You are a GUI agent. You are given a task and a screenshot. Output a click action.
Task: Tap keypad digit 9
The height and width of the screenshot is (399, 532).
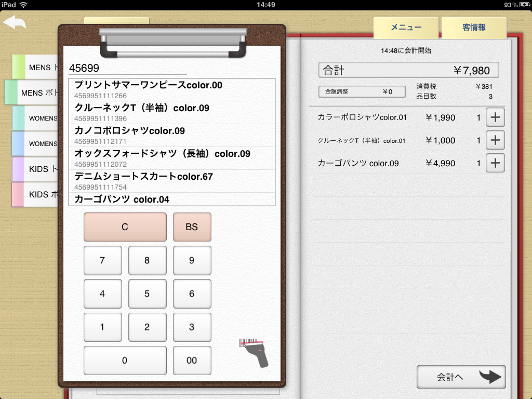[192, 260]
